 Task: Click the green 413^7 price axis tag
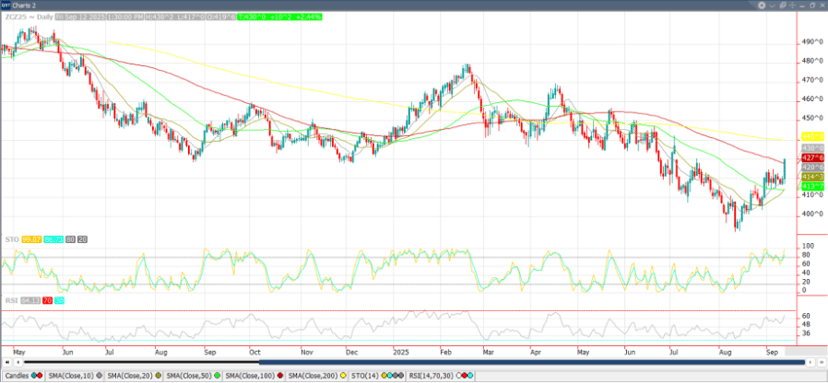813,186
